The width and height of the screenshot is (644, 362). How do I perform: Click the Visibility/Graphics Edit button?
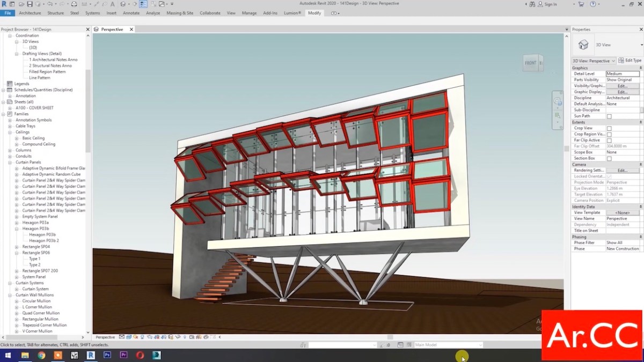[x=623, y=85]
